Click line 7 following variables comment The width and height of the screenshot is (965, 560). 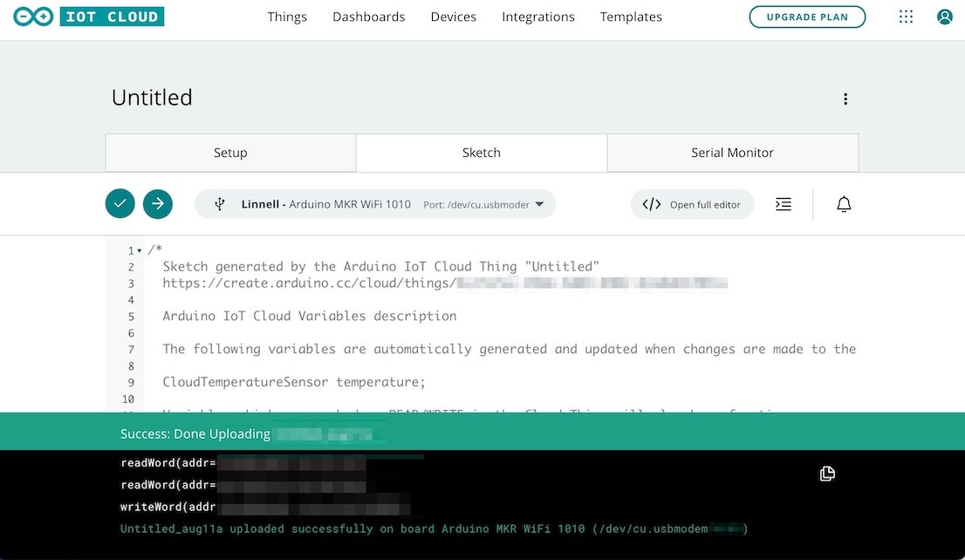[x=509, y=349]
